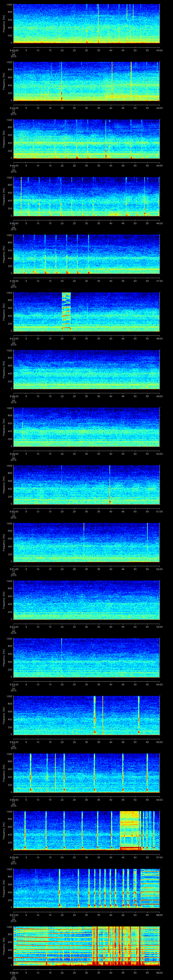Image resolution: width=173 pixels, height=980 pixels.
Task: Select the quiet spectrogram panel starting at 9:48:00
Action: 87,369
